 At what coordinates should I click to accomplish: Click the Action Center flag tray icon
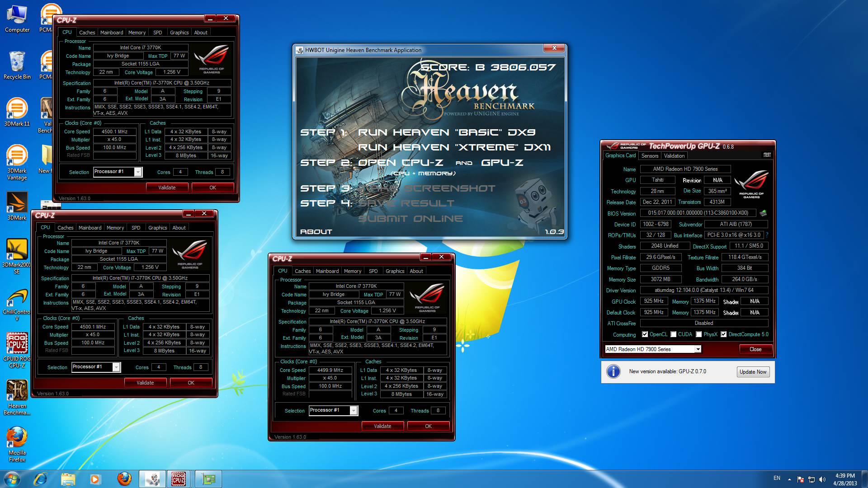[801, 479]
